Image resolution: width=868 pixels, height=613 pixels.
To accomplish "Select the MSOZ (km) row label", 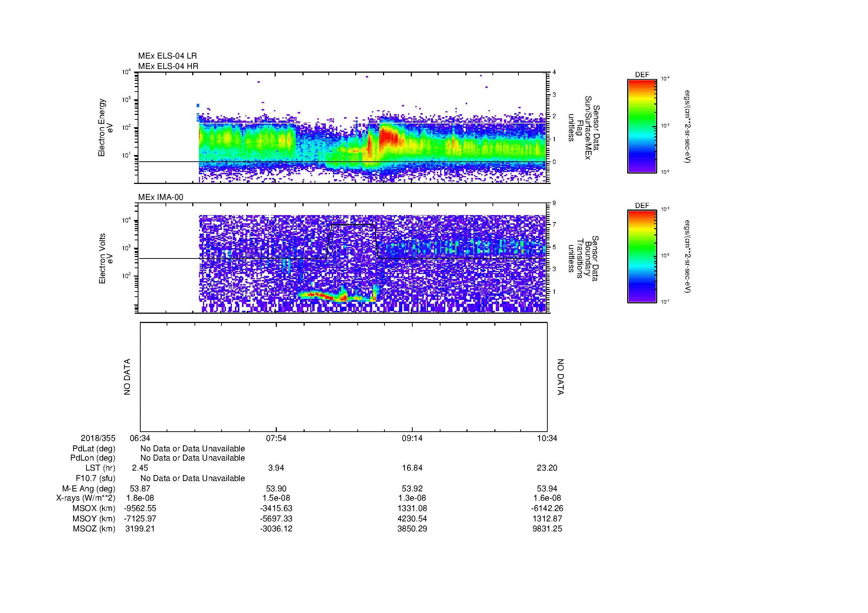I will (94, 529).
